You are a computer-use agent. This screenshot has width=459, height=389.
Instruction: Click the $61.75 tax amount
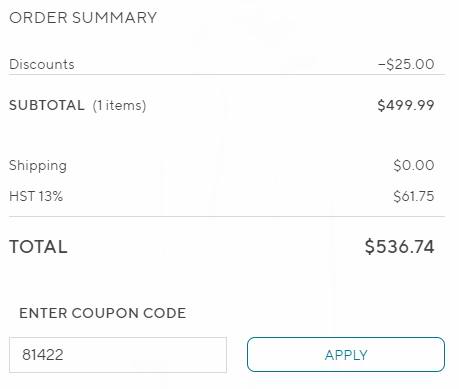tap(414, 196)
